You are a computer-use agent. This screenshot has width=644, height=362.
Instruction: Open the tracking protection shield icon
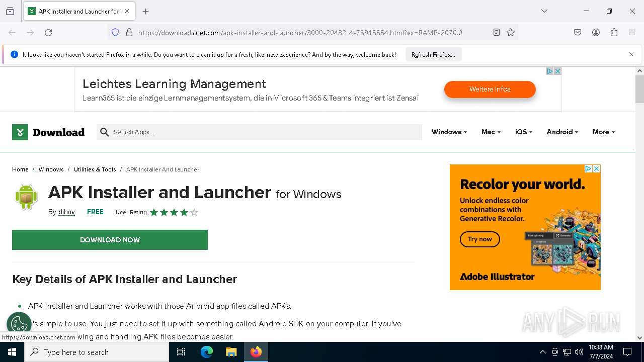(115, 33)
